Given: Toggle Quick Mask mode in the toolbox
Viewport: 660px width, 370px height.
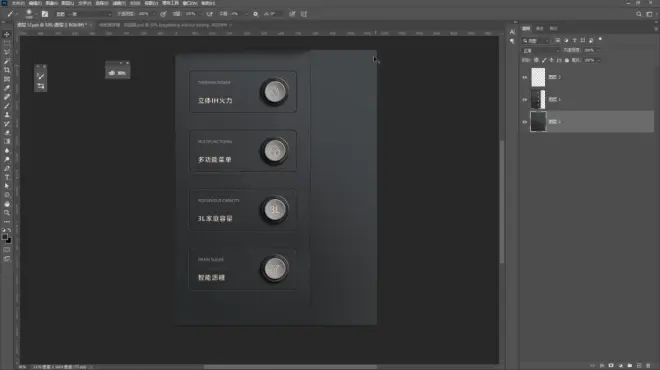Looking at the screenshot, I should (x=7, y=250).
